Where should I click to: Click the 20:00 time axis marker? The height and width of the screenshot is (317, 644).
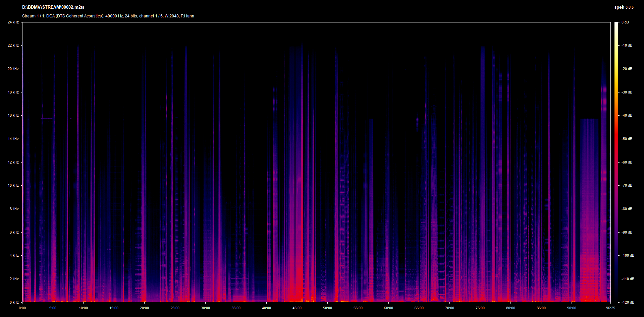coord(144,308)
